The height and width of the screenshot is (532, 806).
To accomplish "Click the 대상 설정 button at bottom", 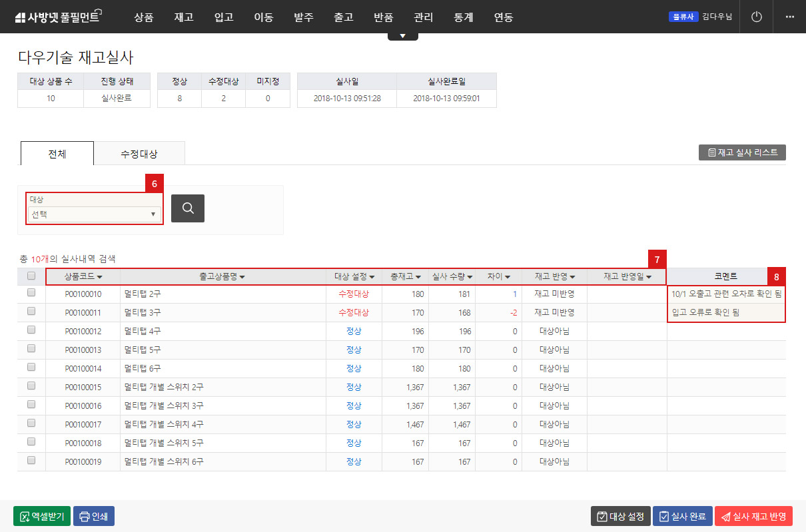I will [x=620, y=515].
